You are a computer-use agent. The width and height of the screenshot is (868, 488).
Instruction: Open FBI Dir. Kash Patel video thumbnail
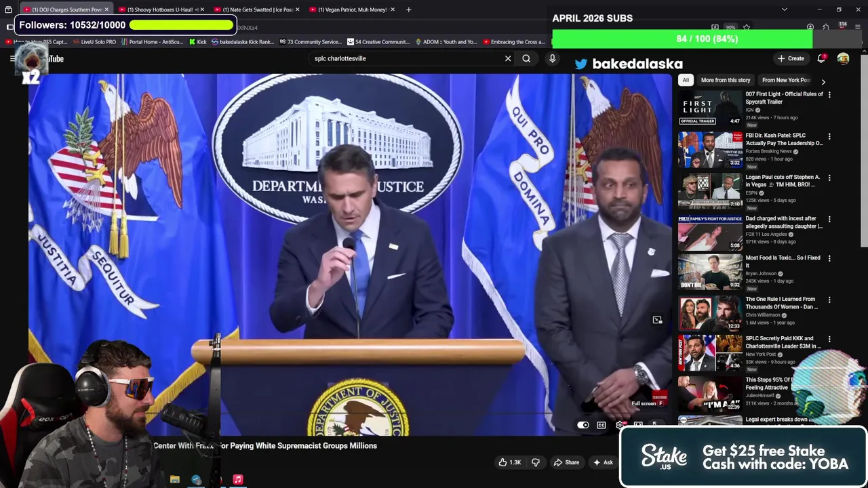tap(710, 149)
